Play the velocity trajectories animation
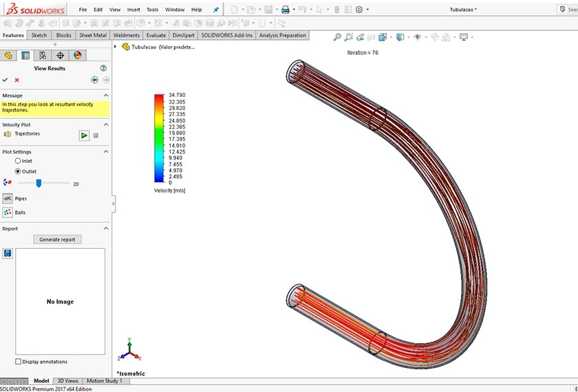578x392 pixels. tap(84, 135)
